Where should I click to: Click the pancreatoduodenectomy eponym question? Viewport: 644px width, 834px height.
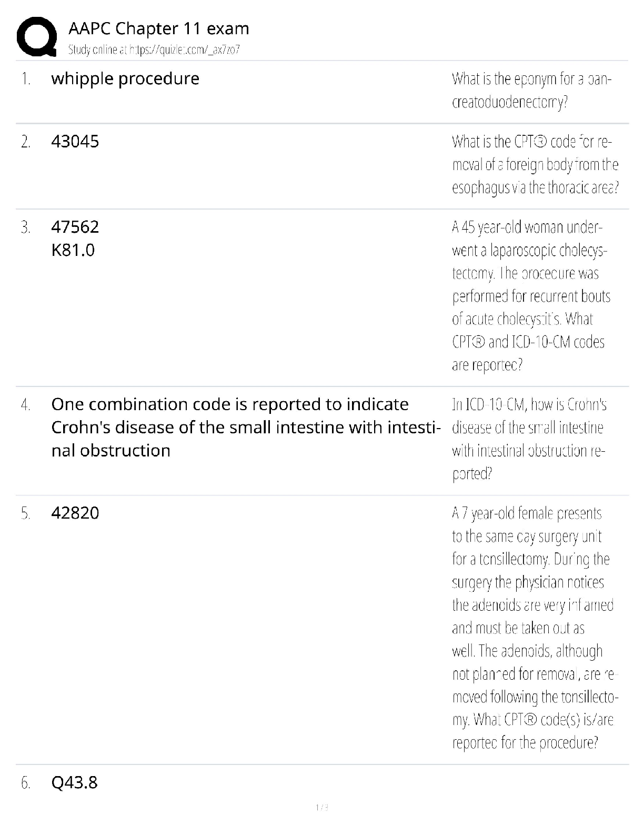[x=531, y=90]
